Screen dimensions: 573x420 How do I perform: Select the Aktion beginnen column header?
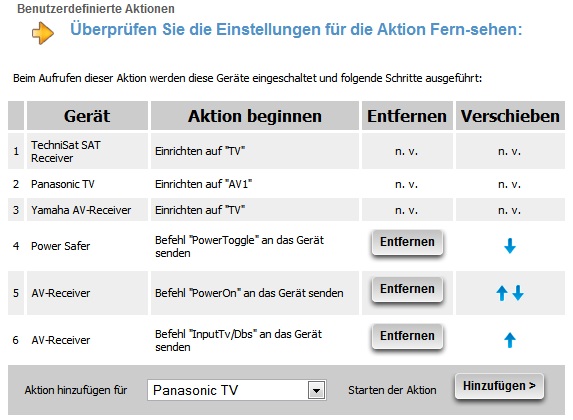coord(255,116)
